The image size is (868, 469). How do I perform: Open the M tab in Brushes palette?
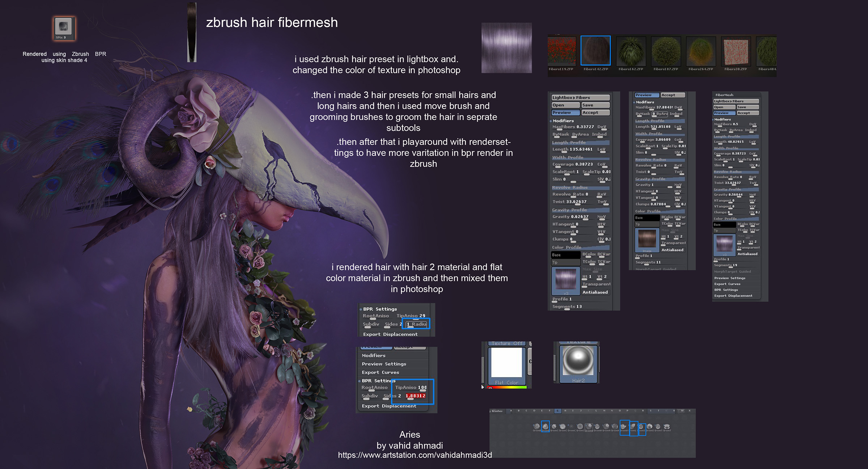pos(604,411)
